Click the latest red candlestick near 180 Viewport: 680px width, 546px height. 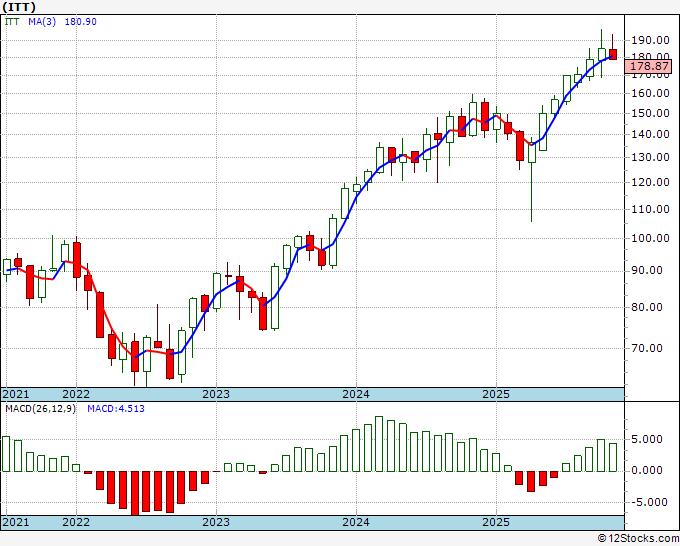(x=612, y=55)
